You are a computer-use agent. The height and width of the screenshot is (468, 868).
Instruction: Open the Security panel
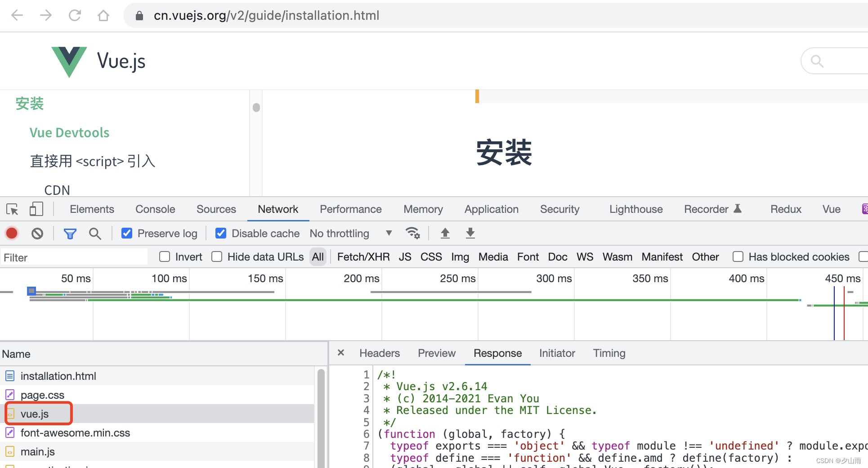tap(560, 209)
